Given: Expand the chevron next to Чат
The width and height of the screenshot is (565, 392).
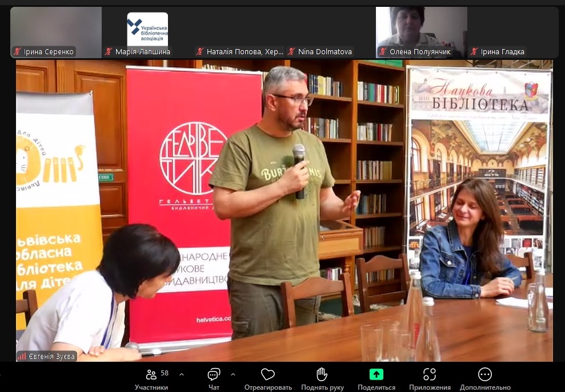Looking at the screenshot, I should point(233,374).
